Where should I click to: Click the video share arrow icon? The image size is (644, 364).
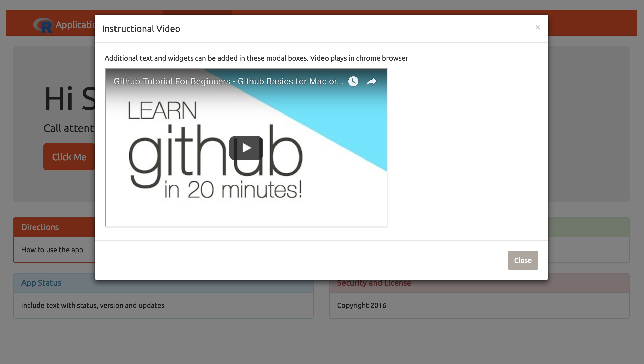click(371, 81)
